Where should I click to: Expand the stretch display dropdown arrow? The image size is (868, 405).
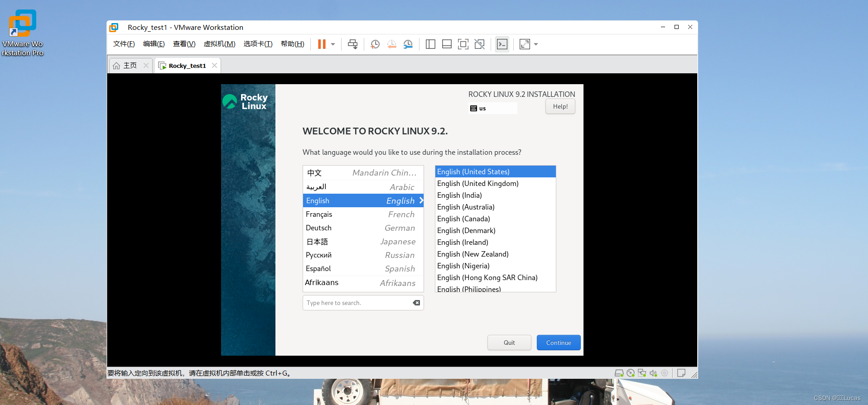click(x=536, y=44)
